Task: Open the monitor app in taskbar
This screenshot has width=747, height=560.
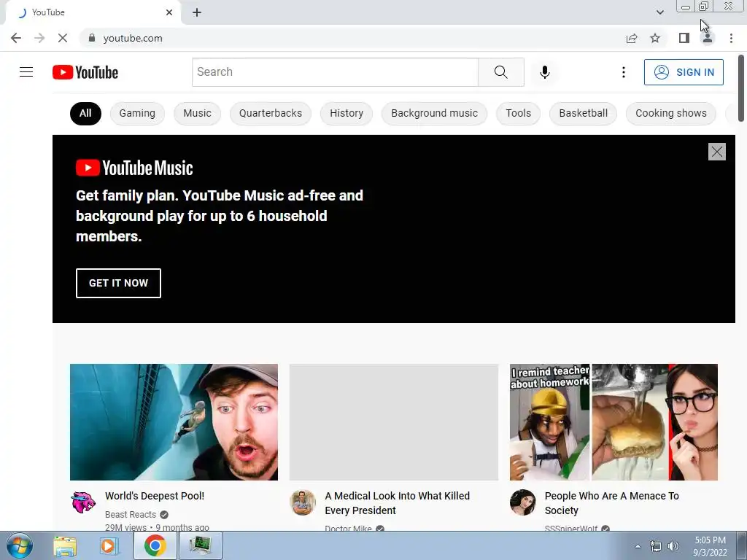Action: click(x=200, y=545)
